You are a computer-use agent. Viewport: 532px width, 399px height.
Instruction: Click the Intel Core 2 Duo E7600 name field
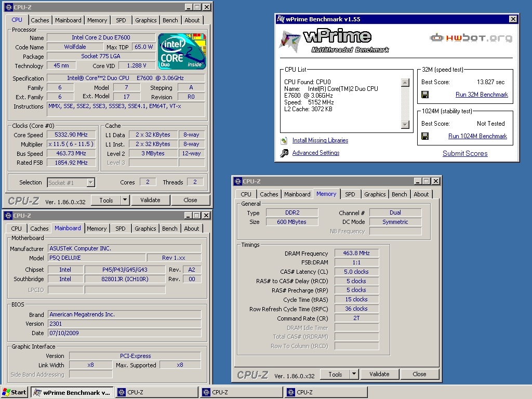coord(101,37)
